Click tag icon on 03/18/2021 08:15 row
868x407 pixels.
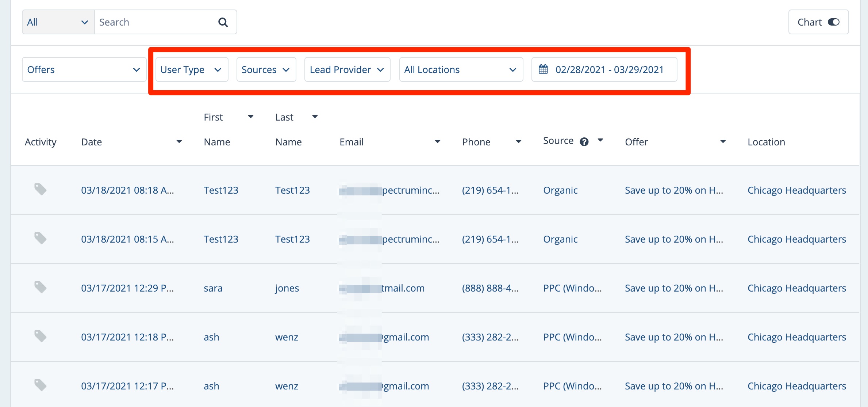point(40,238)
